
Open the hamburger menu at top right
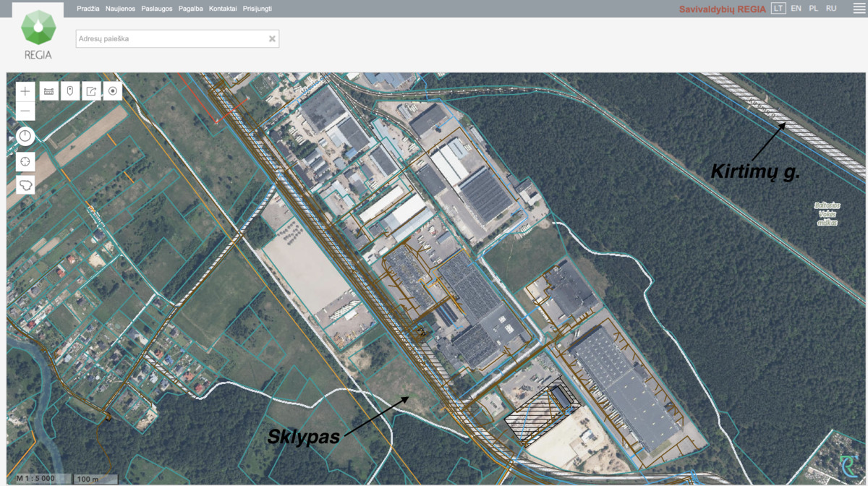[x=859, y=9]
